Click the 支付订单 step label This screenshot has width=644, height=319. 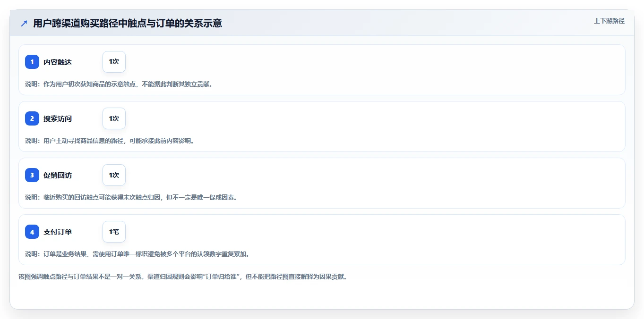(x=58, y=232)
